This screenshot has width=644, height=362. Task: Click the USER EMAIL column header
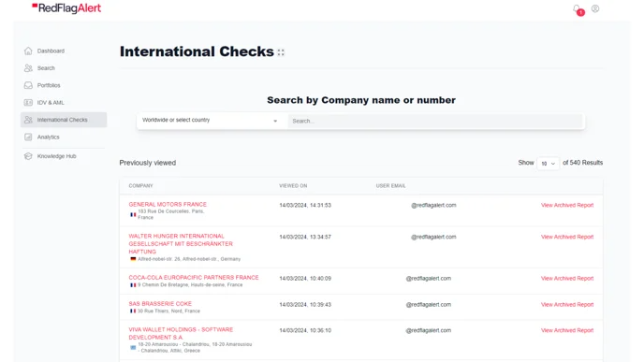tap(391, 186)
